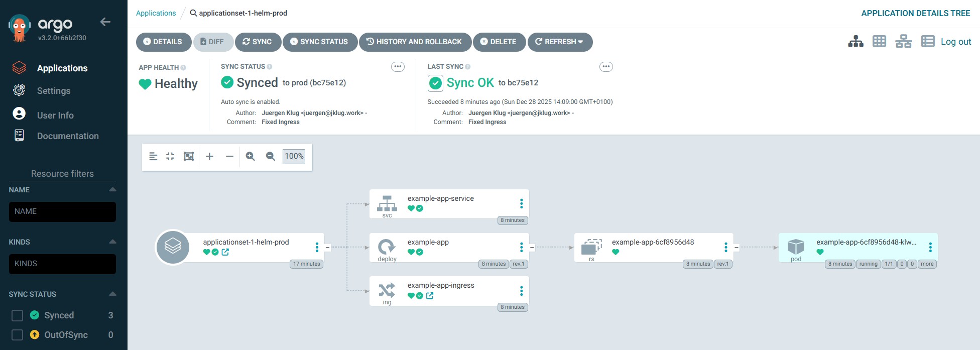The image size is (980, 350).
Task: Collapse the NAME filter section
Action: coord(112,190)
